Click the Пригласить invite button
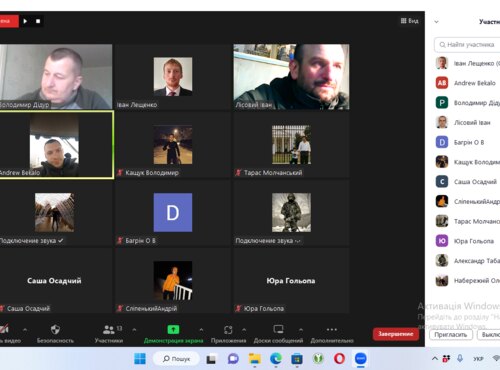Screen dimensions: 500x370 (451, 335)
